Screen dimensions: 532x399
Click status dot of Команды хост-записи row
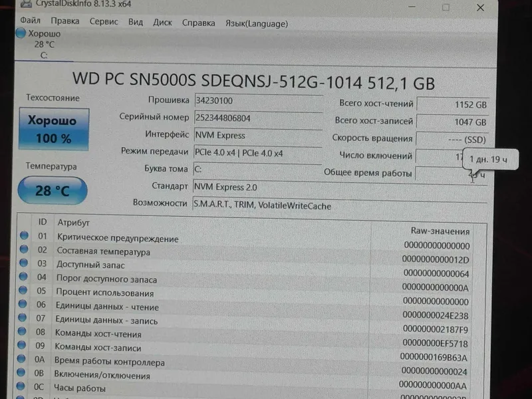point(21,344)
